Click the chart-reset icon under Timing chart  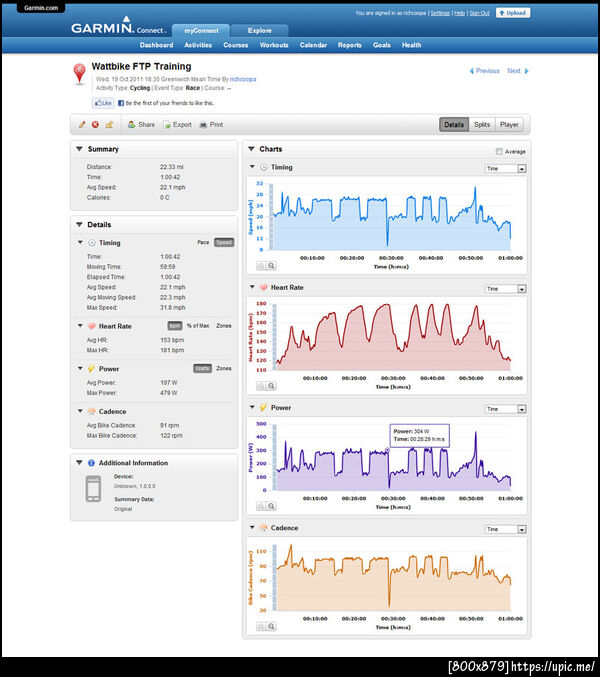click(261, 266)
